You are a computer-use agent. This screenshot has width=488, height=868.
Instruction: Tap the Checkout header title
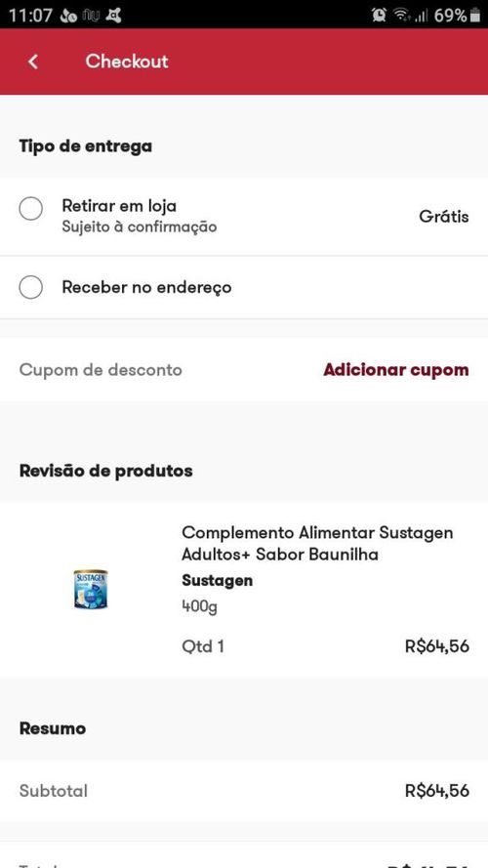(x=127, y=62)
